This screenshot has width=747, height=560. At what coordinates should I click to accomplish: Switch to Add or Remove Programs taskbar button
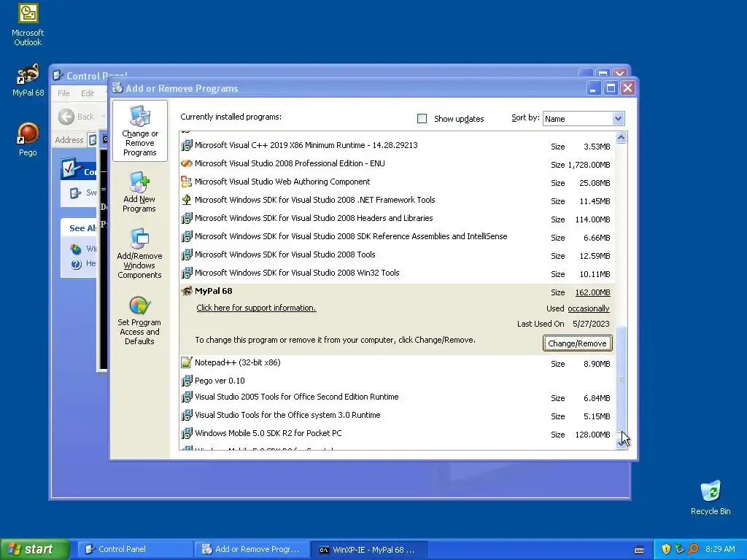tap(252, 549)
